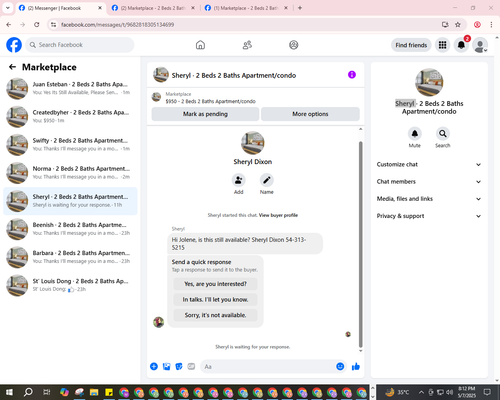Open a new Chrome tab
Screen dimensions: 500x400
[300, 8]
